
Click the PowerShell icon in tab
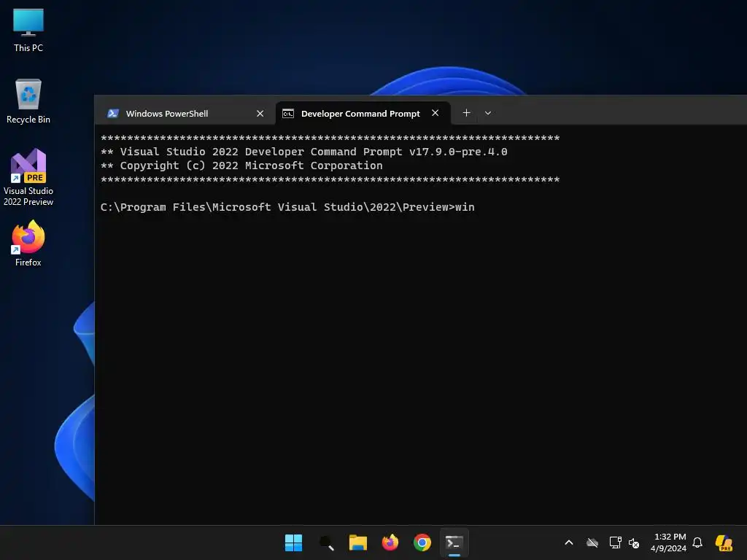[113, 113]
